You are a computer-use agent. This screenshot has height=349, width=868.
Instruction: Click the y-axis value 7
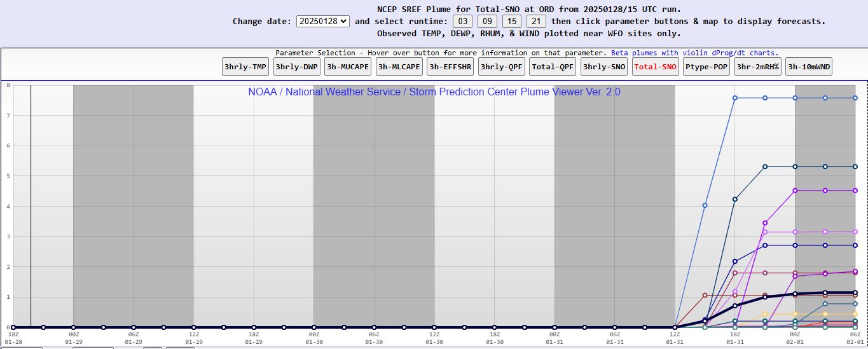(x=8, y=115)
